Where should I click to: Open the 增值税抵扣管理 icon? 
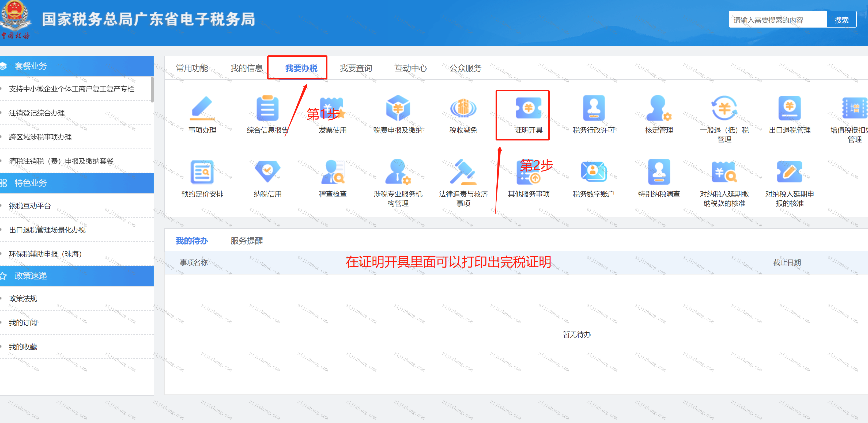(855, 108)
